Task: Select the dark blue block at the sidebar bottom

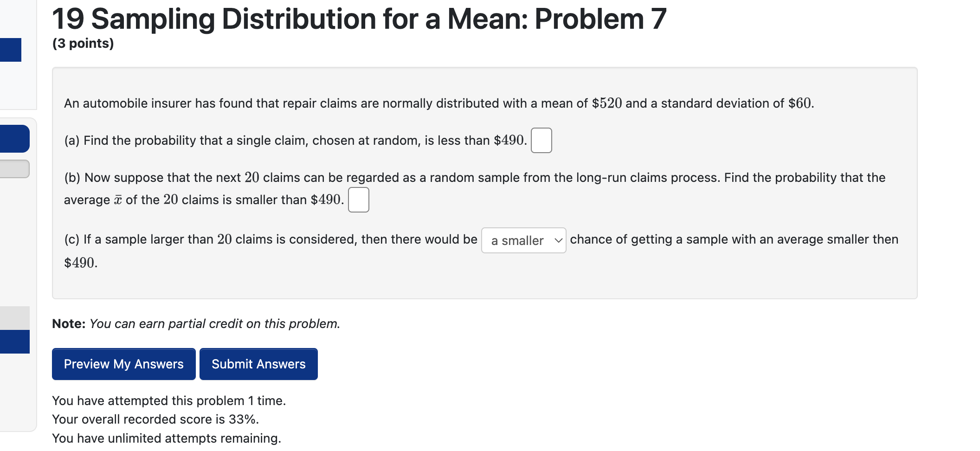Action: pyautogui.click(x=15, y=341)
